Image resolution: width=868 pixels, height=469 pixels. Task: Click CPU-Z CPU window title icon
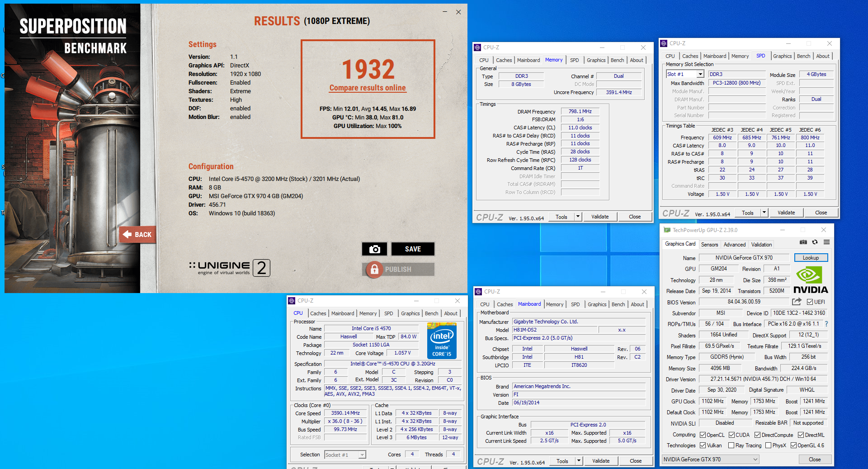(292, 301)
